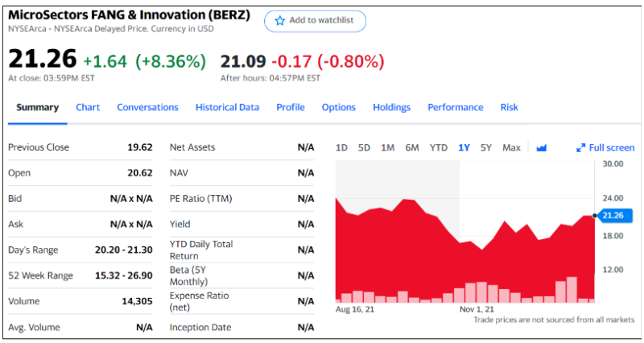
Task: Click the Add to watchlist button
Action: pos(315,21)
